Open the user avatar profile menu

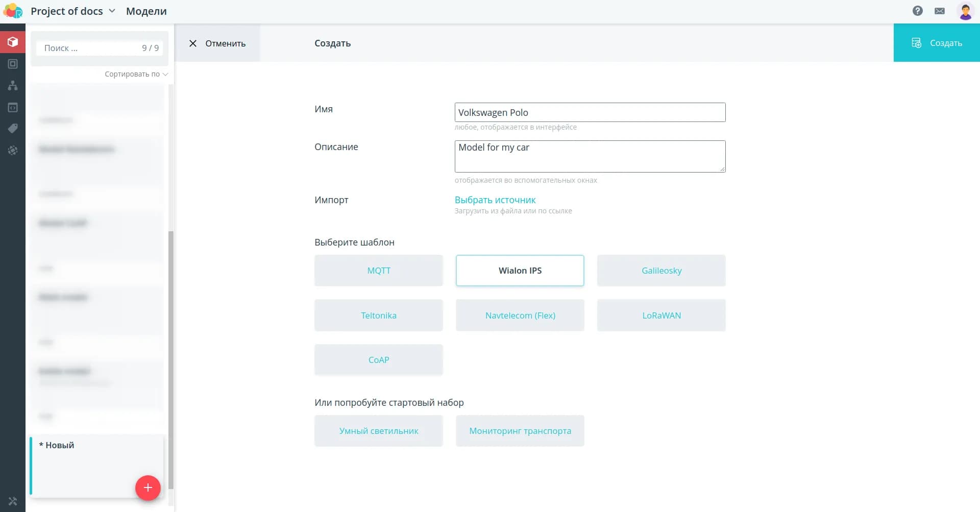pos(965,11)
